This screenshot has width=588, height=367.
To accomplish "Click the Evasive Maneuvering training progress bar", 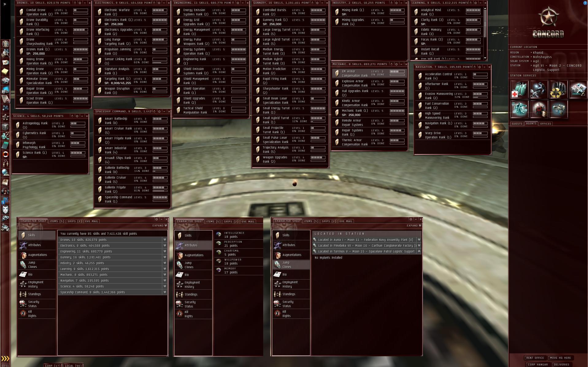I will pos(480,97).
